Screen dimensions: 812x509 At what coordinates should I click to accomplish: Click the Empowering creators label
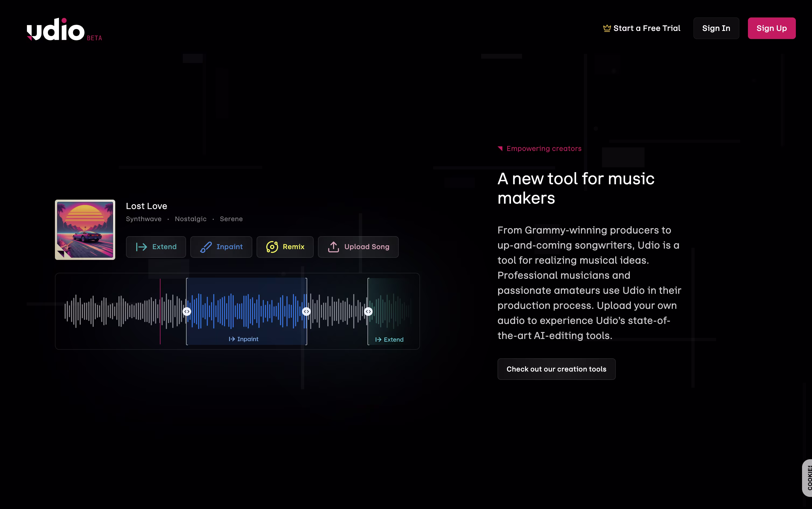point(544,149)
